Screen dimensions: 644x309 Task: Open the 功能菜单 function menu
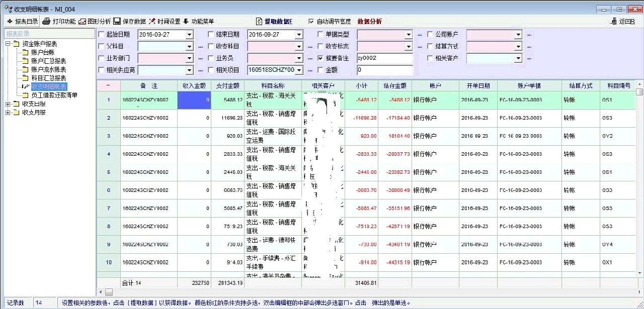186,22
